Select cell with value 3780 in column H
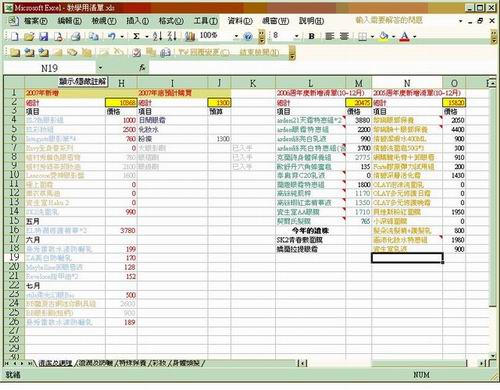This screenshot has height=390, width=500. pyautogui.click(x=121, y=230)
